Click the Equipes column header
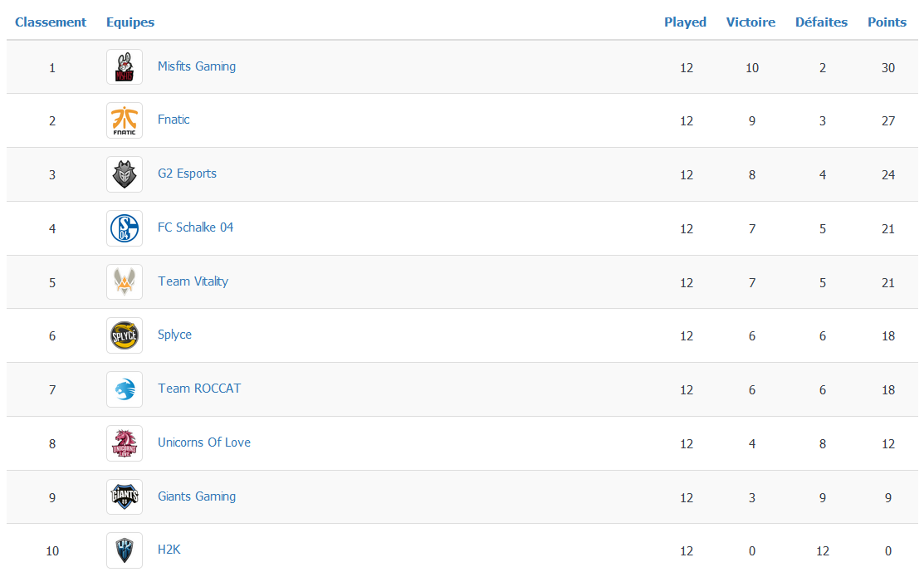Image resolution: width=924 pixels, height=572 pixels. click(x=130, y=22)
